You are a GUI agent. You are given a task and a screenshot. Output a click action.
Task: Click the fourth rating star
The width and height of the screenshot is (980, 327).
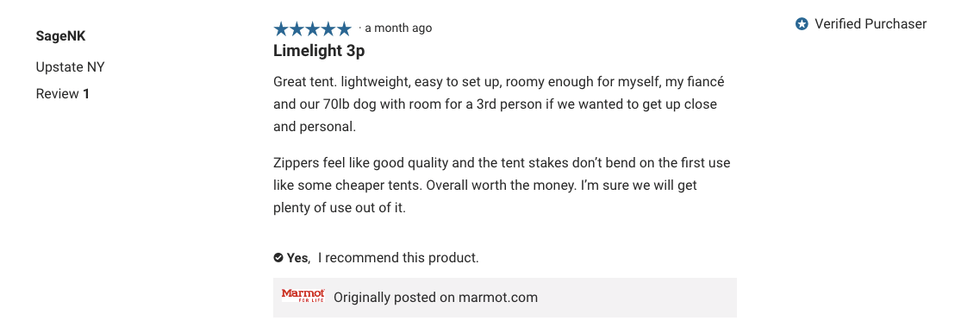click(328, 28)
